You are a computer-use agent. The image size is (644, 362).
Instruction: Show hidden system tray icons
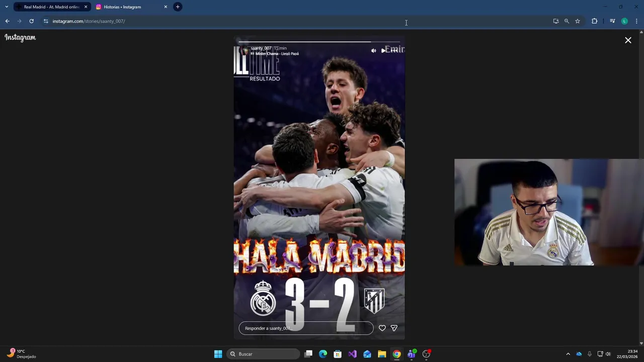click(x=568, y=354)
